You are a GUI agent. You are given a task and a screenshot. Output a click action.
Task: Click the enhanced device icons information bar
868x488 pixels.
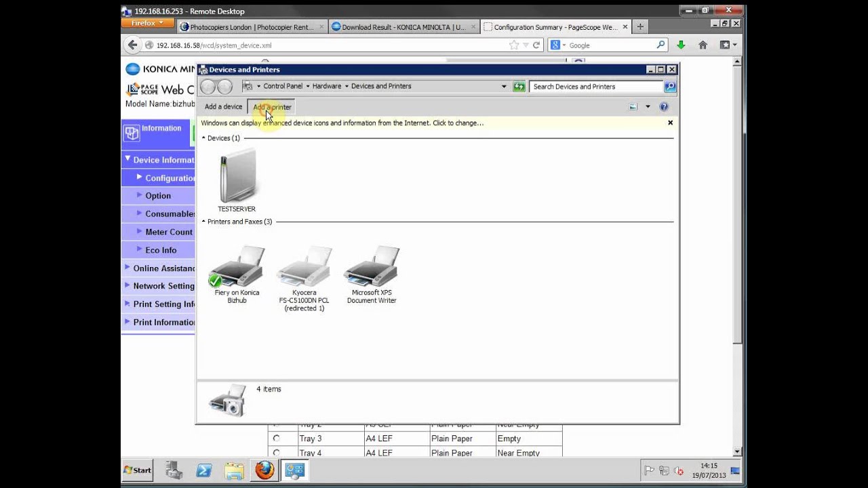point(342,123)
